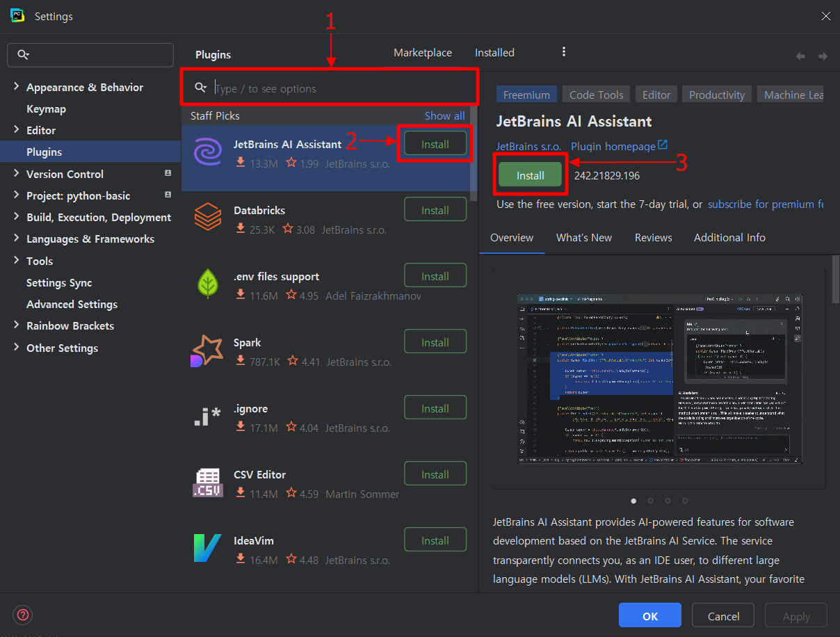Click the settings search magnifier icon
840x637 pixels.
coord(24,55)
